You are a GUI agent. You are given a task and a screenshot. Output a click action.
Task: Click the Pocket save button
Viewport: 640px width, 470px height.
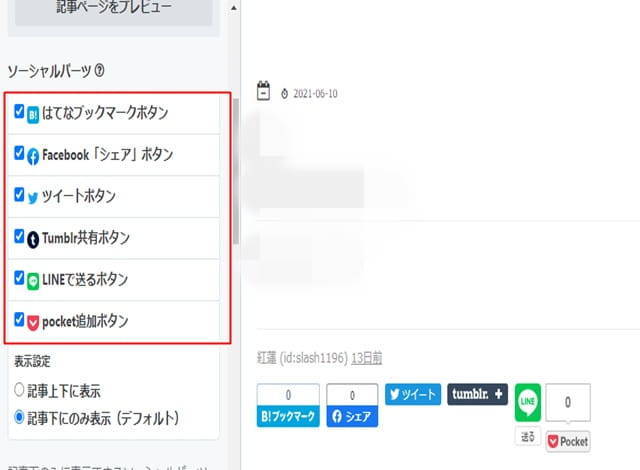pos(568,441)
